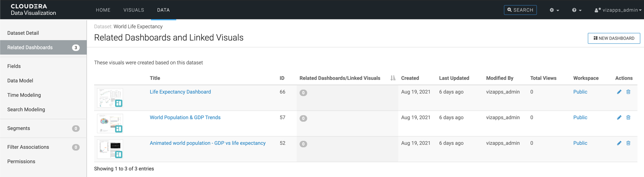The image size is (644, 177).
Task: Sort by Related Dashboards/Linked Visuals sort icon
Action: pyautogui.click(x=393, y=78)
